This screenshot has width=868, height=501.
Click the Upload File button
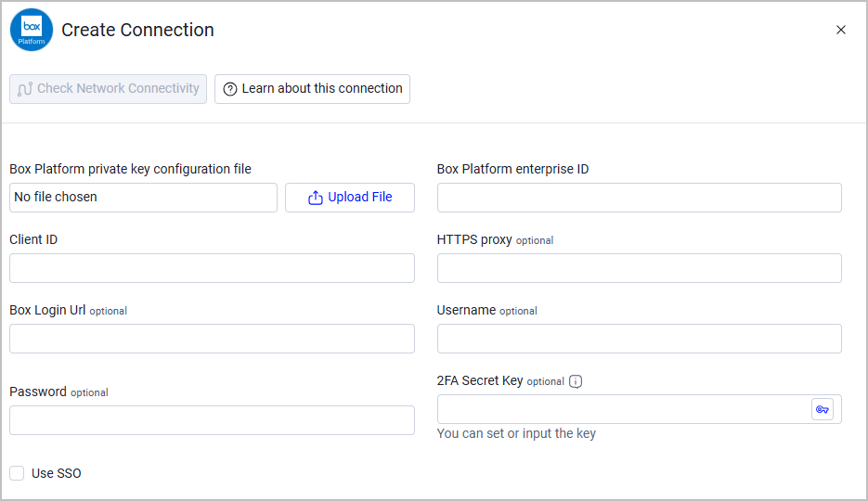(x=350, y=198)
